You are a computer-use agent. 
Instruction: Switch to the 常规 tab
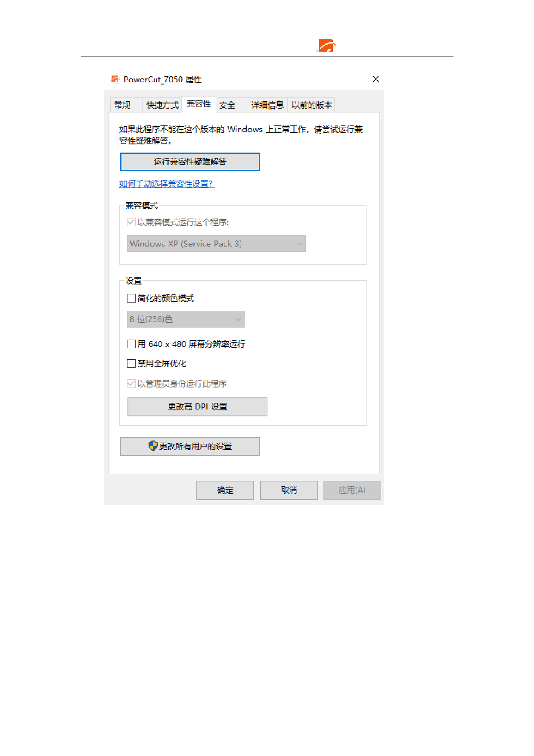coord(123,105)
